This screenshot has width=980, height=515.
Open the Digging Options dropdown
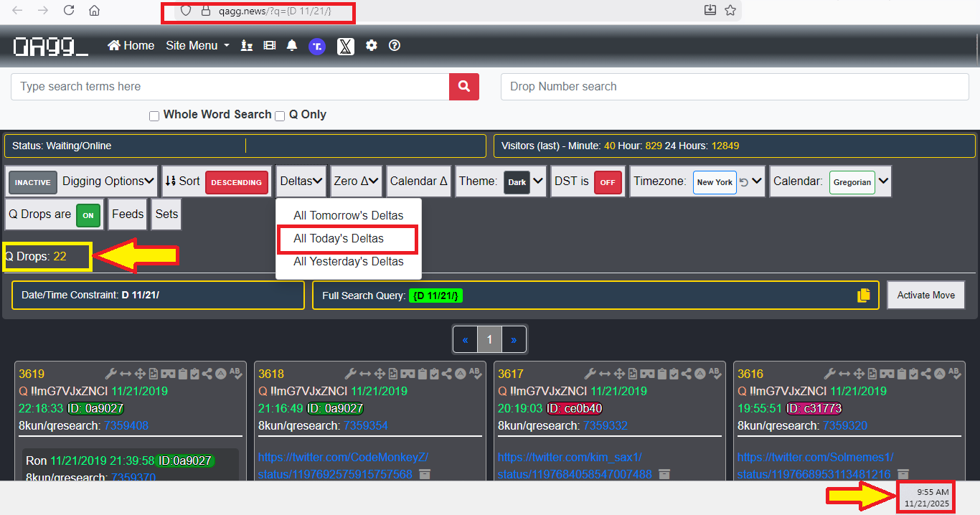click(108, 181)
